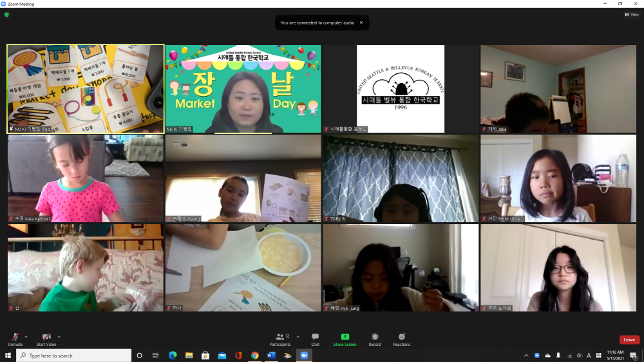Start video with the camera button
The image size is (644, 362).
point(46,338)
